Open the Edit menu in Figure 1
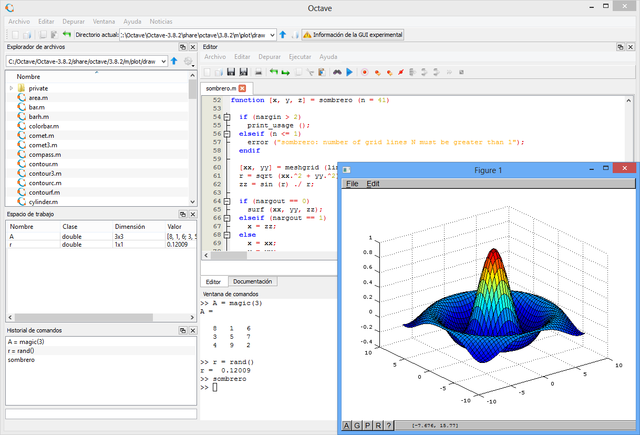This screenshot has width=640, height=435. point(373,184)
